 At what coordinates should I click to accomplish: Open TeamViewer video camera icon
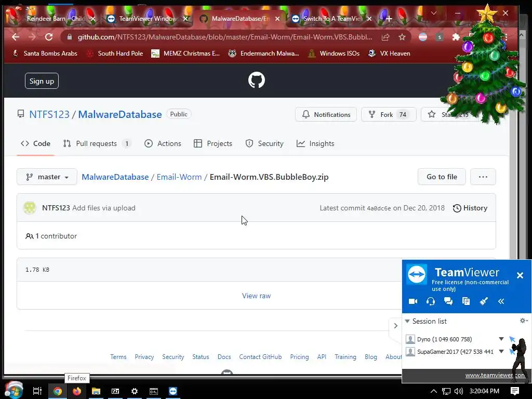tap(413, 301)
